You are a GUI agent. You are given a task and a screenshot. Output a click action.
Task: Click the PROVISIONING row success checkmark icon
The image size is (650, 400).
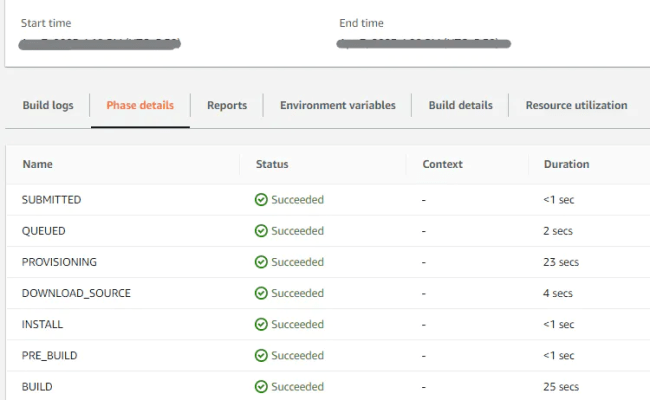261,262
